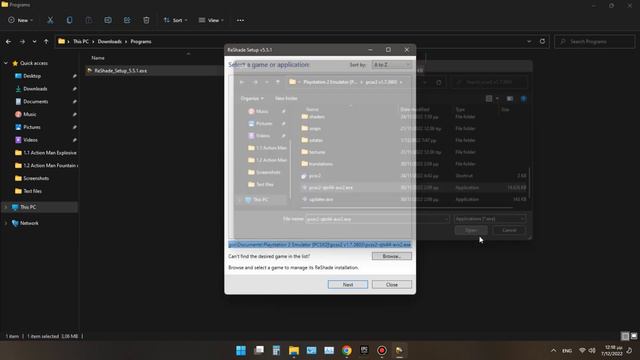Select Videos in Quick access sidebar
Screen dimensions: 640x360
(x=30, y=140)
